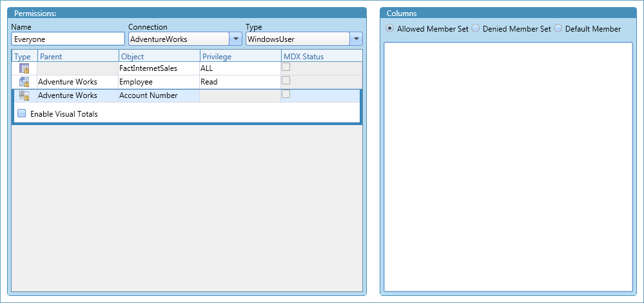Open the Type dropdown arrow
Viewport: 644px width, 303px height.
click(356, 39)
